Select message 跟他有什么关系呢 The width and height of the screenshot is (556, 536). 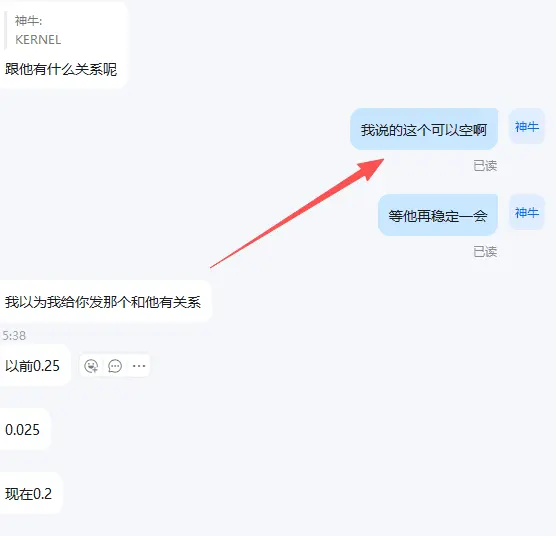pos(61,69)
